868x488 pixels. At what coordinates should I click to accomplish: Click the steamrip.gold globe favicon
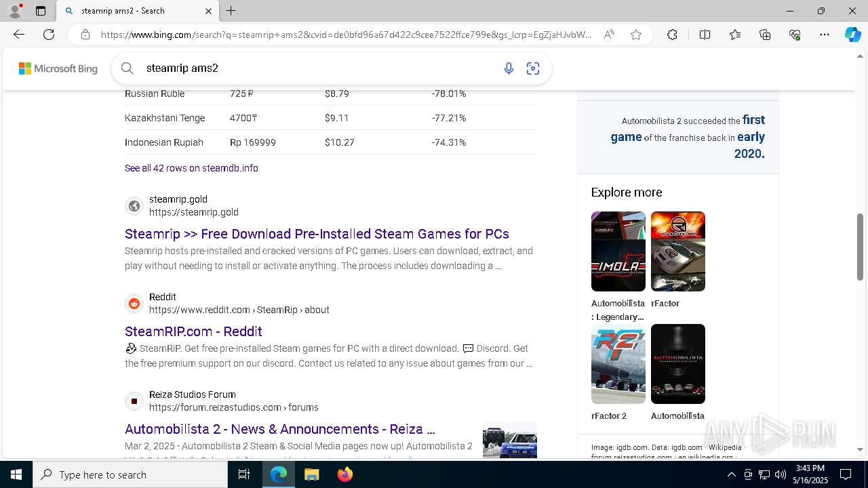(134, 206)
